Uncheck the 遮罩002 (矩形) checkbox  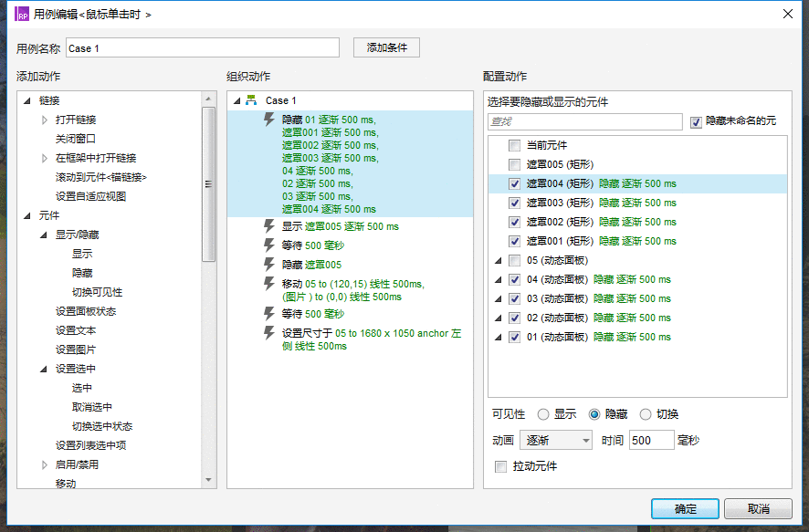tap(514, 222)
